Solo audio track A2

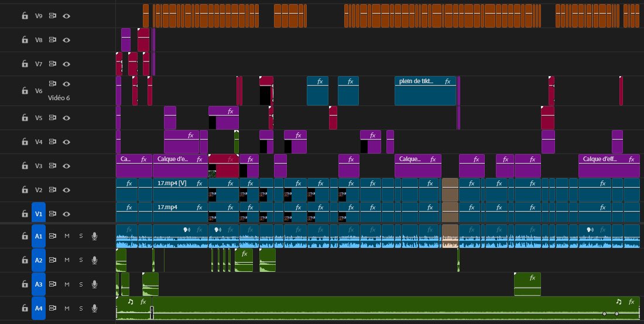pyautogui.click(x=81, y=260)
